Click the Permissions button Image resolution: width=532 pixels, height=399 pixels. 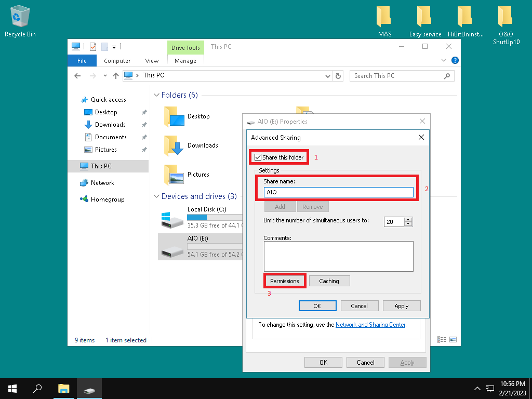pyautogui.click(x=285, y=281)
